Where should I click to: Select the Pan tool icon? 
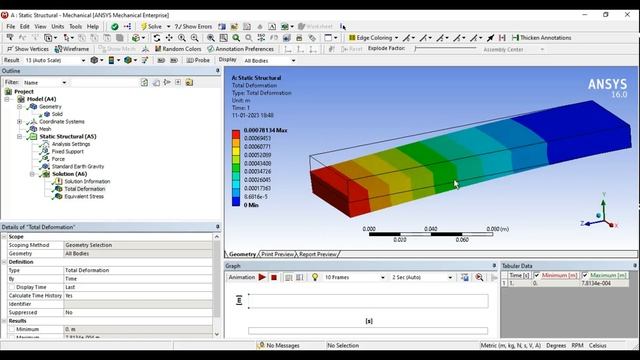point(169,38)
